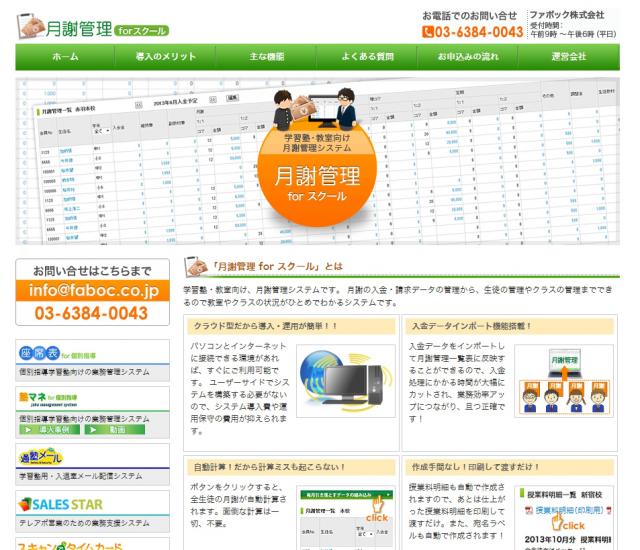Click the info@faboc.co.jp email contact banner
The height and width of the screenshot is (550, 640).
point(93,292)
